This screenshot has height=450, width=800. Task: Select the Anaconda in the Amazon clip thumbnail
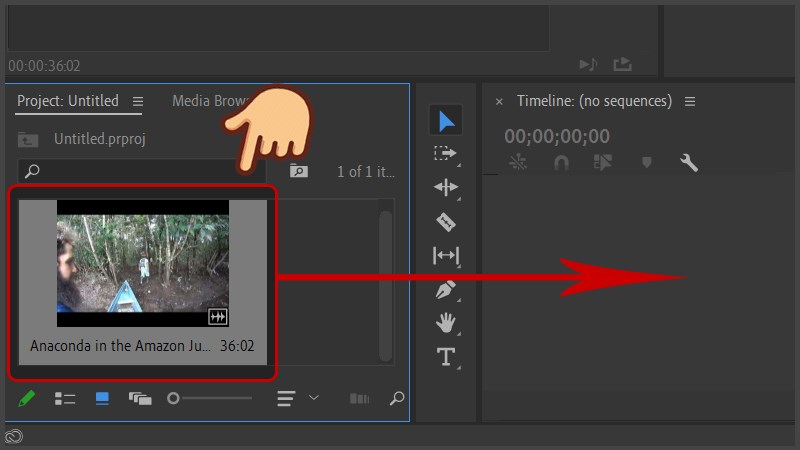[143, 263]
